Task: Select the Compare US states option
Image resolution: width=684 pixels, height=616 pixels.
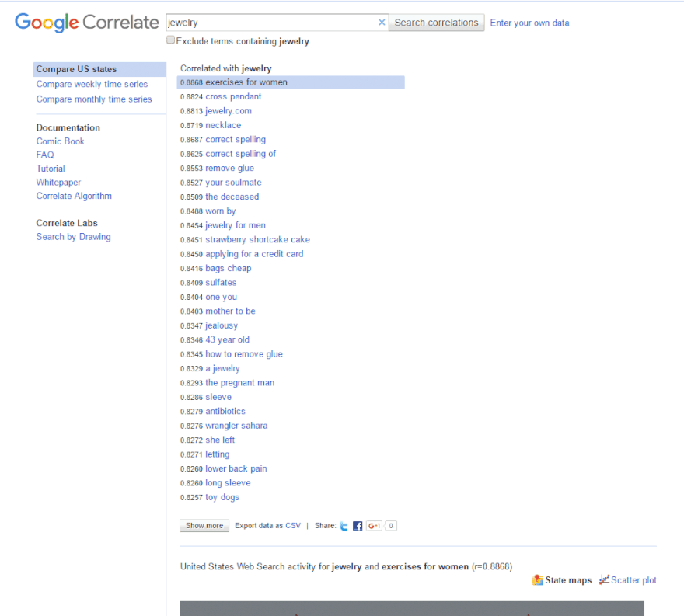Action: pos(78,68)
